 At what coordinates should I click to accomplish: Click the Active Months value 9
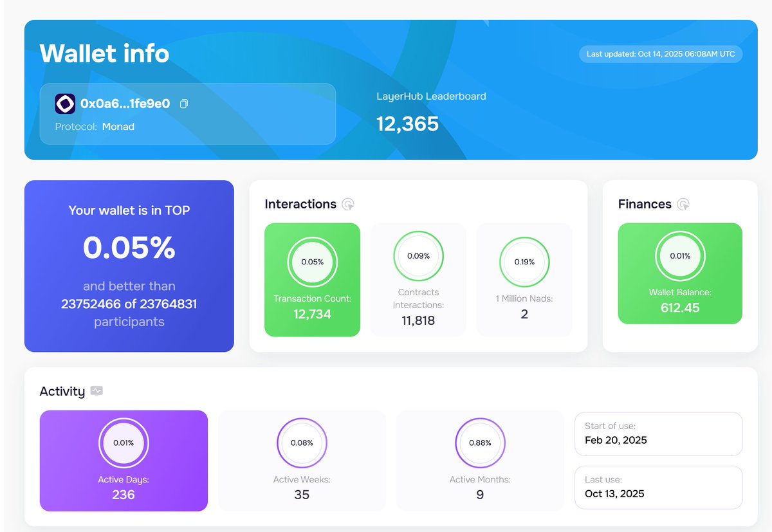480,495
